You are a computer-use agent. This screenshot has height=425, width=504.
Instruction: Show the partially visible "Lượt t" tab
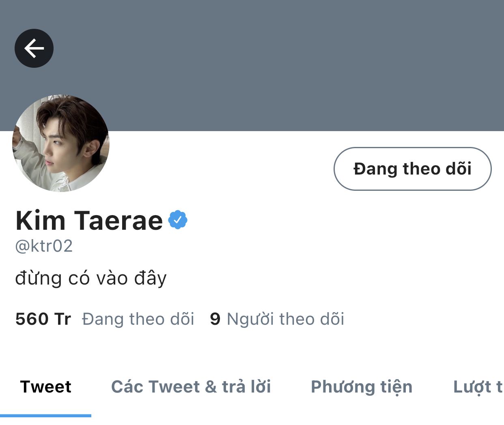pyautogui.click(x=477, y=386)
